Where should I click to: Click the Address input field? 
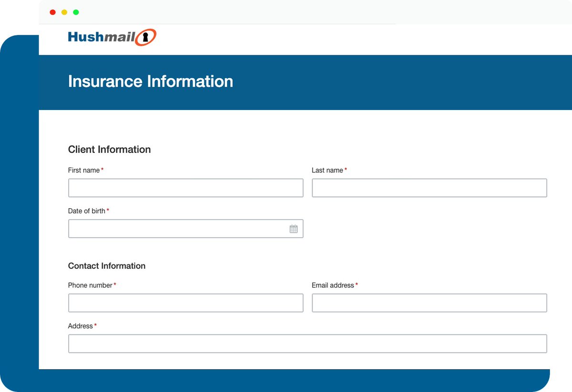click(307, 343)
